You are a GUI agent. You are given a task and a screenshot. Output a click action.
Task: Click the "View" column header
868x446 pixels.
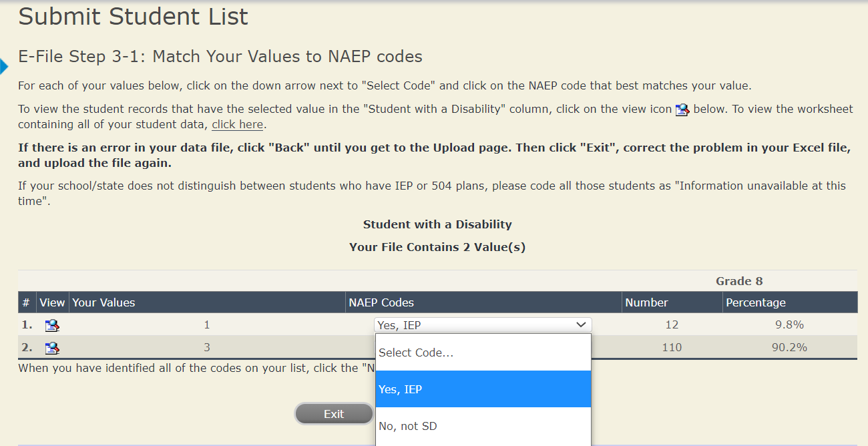[52, 302]
